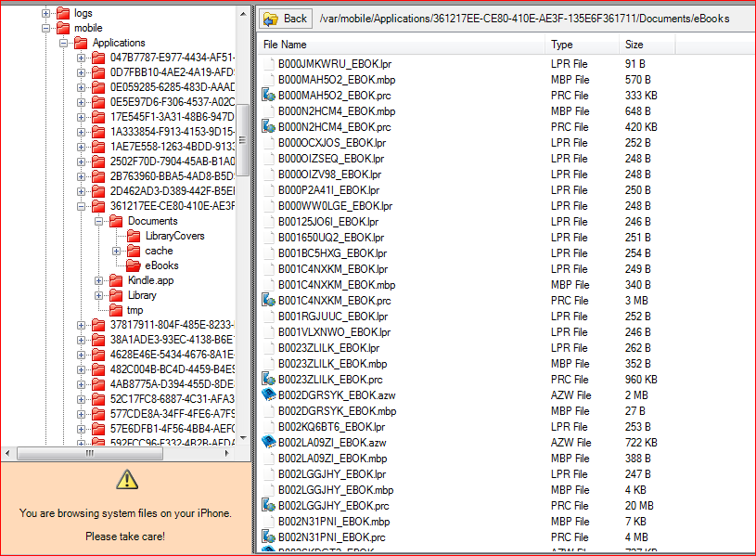The width and height of the screenshot is (756, 556).
Task: Expand the 047B7787-E977 folder
Action: 81,58
